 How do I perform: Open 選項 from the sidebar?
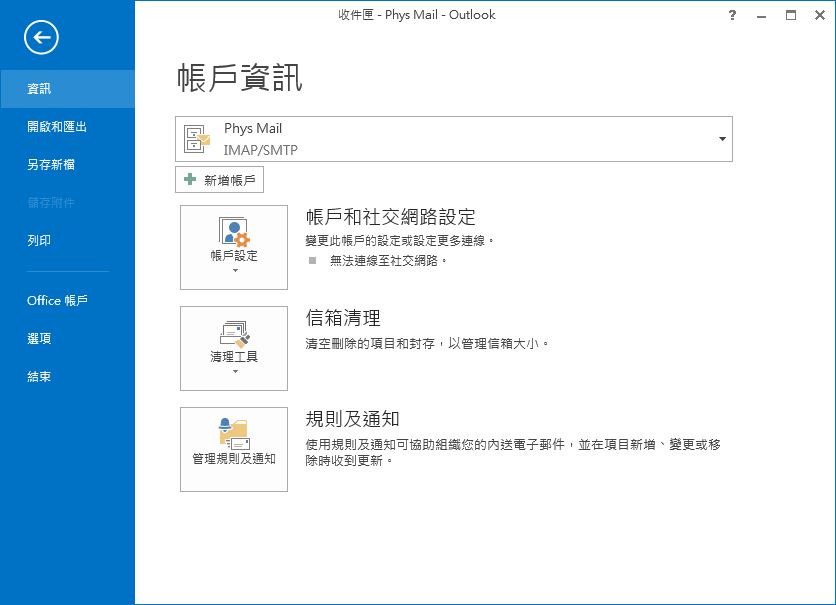pyautogui.click(x=67, y=338)
